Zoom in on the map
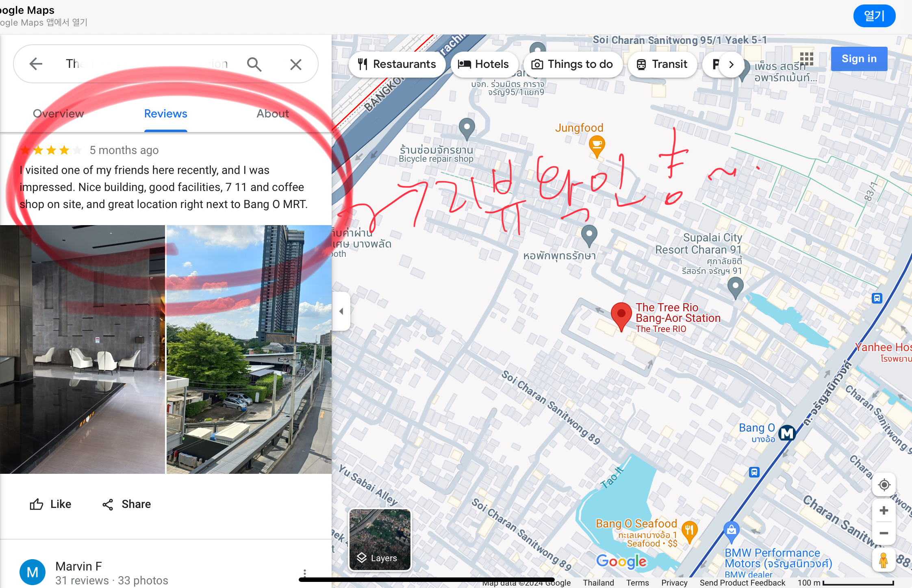 click(x=884, y=510)
